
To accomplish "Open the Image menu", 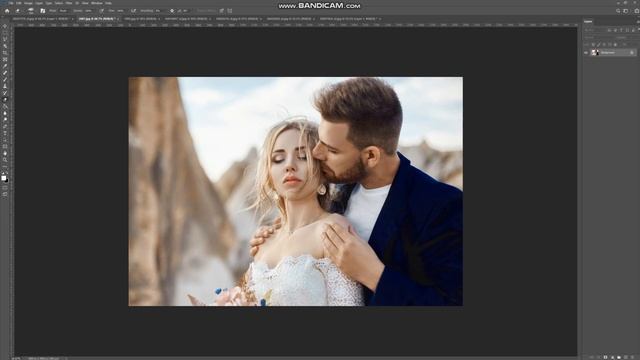I will tap(28, 3).
